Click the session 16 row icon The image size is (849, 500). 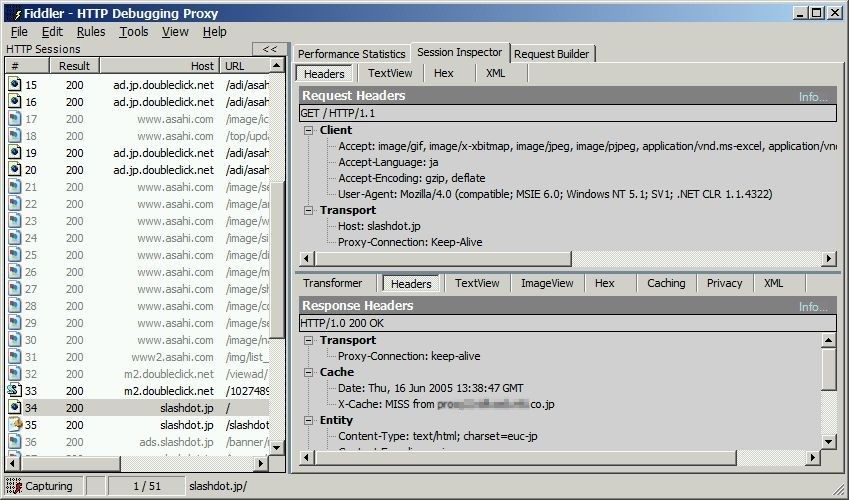click(x=15, y=101)
